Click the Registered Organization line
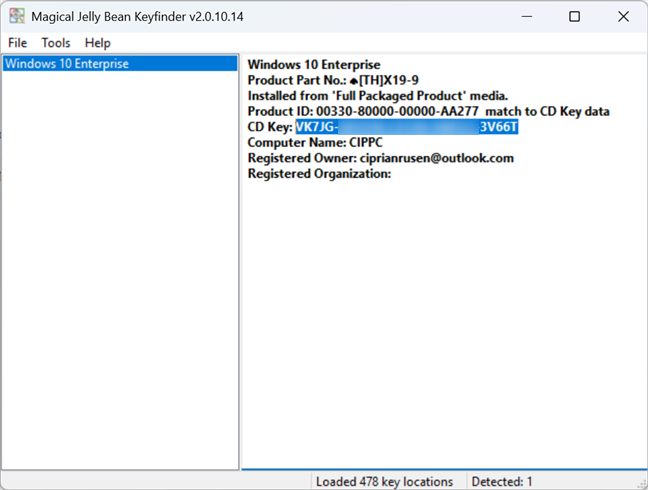 (x=319, y=174)
